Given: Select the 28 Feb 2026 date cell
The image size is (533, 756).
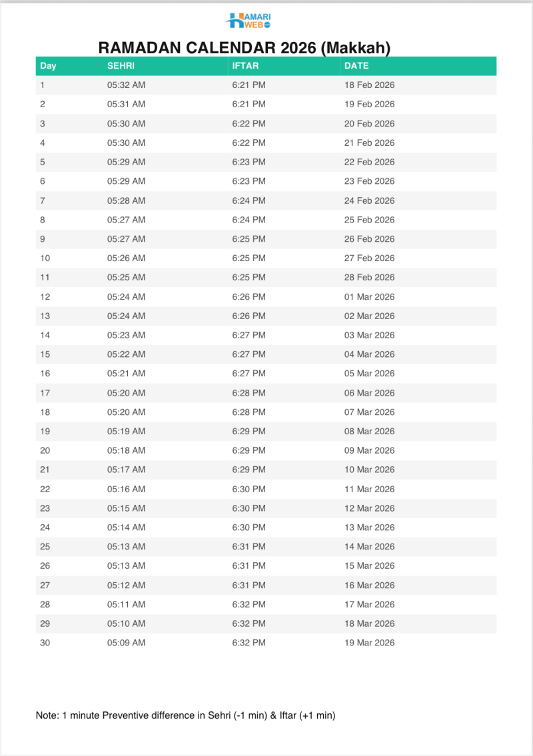Looking at the screenshot, I should tap(369, 277).
